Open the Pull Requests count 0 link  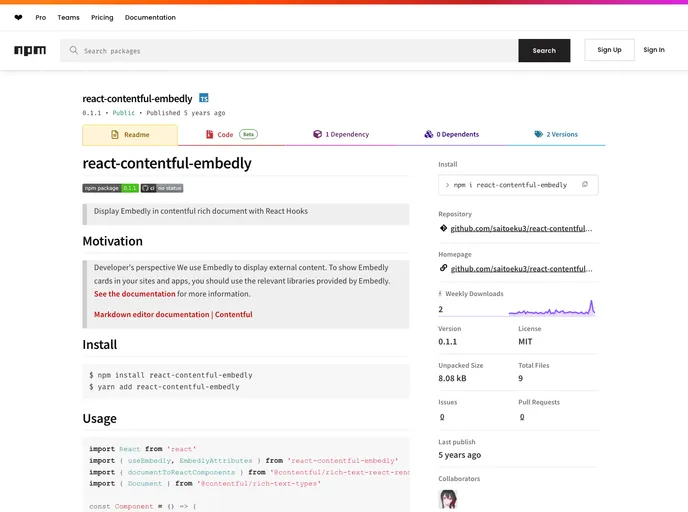(x=522, y=417)
